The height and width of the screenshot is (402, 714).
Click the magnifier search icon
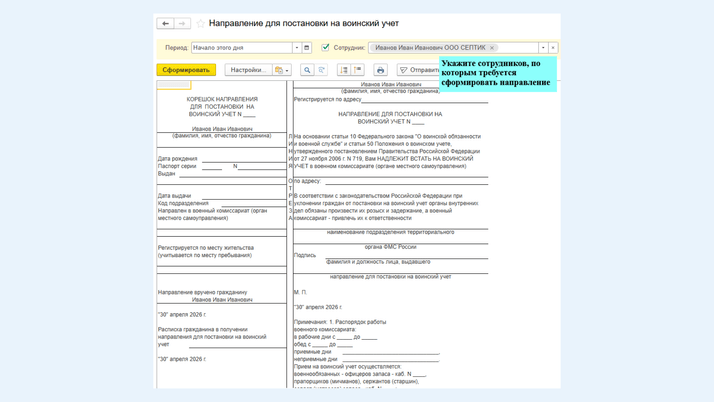[x=307, y=70]
